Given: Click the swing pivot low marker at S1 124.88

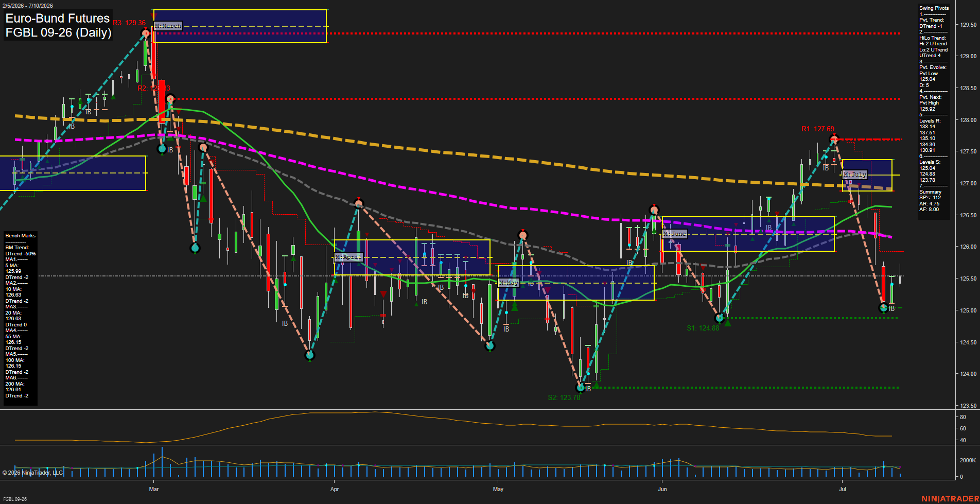Looking at the screenshot, I should point(720,318).
